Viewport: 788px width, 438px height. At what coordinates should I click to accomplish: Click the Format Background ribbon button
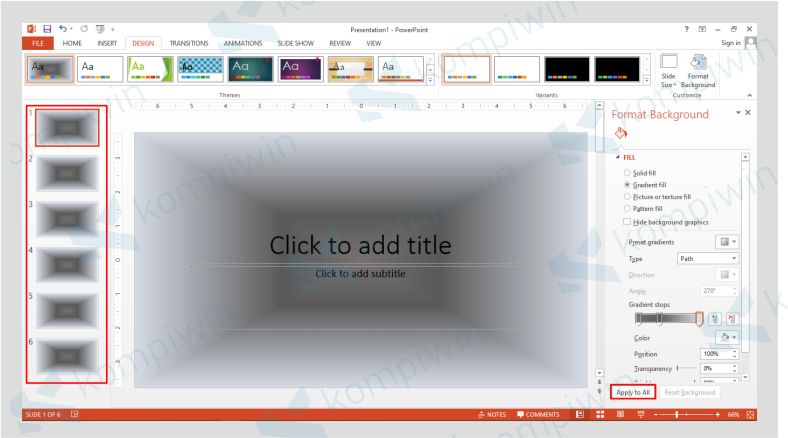(x=698, y=71)
